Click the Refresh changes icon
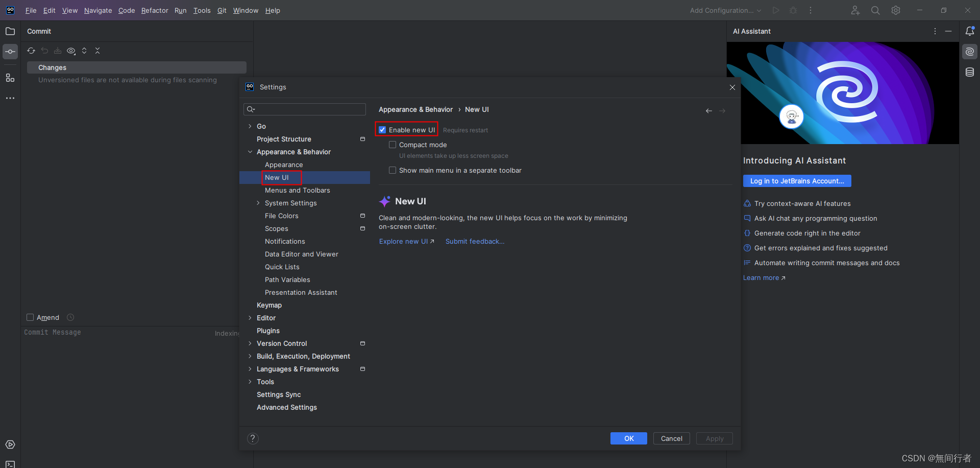980x468 pixels. pos(31,51)
